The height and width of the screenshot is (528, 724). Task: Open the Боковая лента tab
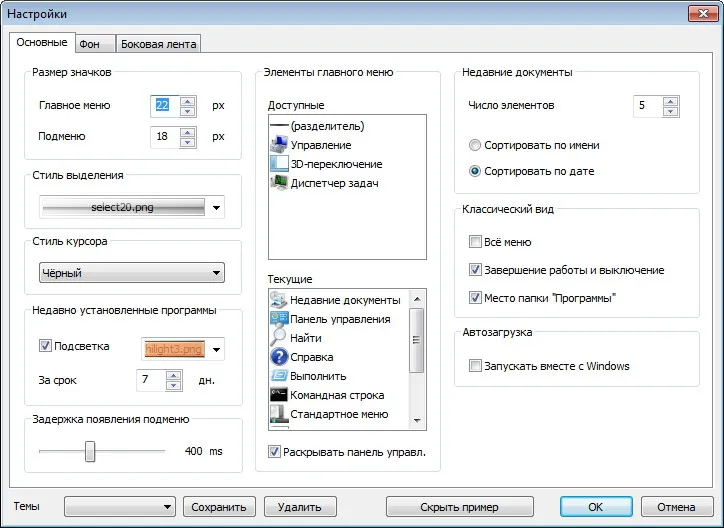pyautogui.click(x=158, y=44)
